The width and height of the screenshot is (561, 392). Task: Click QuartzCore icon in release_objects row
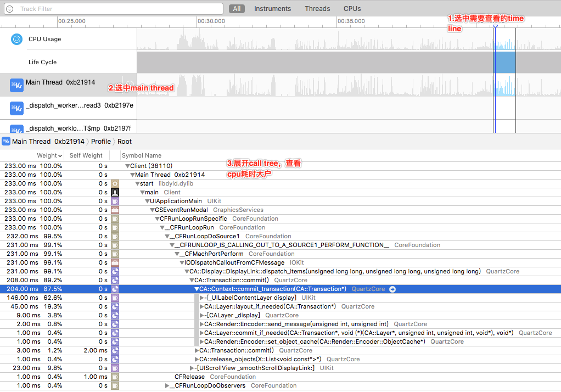click(115, 359)
